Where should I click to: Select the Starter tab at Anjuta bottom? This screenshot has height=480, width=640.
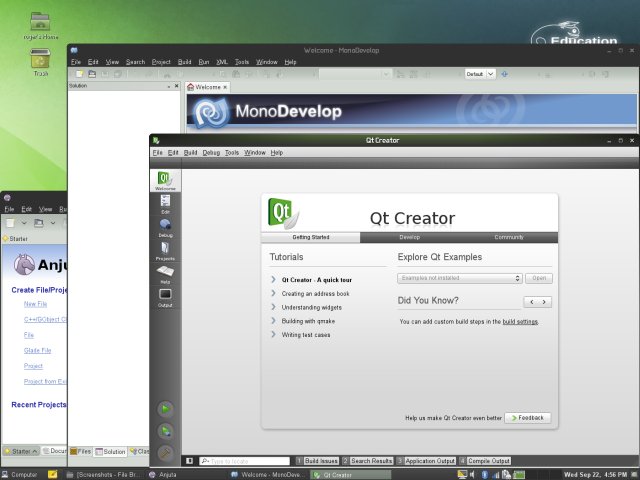tap(21, 451)
